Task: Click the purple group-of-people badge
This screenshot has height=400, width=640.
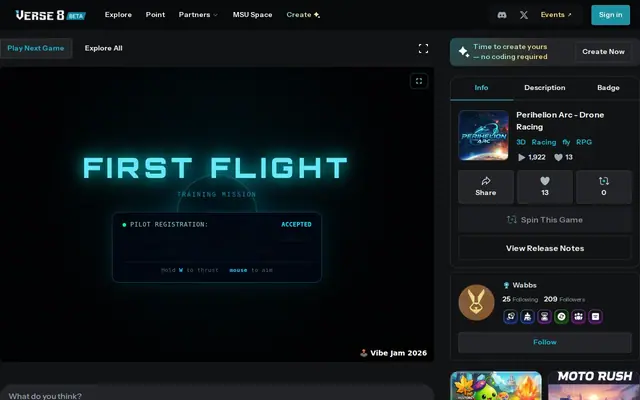Action: (x=578, y=316)
